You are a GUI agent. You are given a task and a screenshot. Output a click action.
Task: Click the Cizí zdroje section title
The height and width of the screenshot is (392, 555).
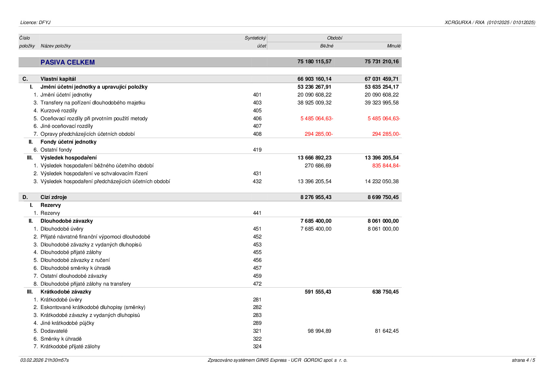[54, 197]
